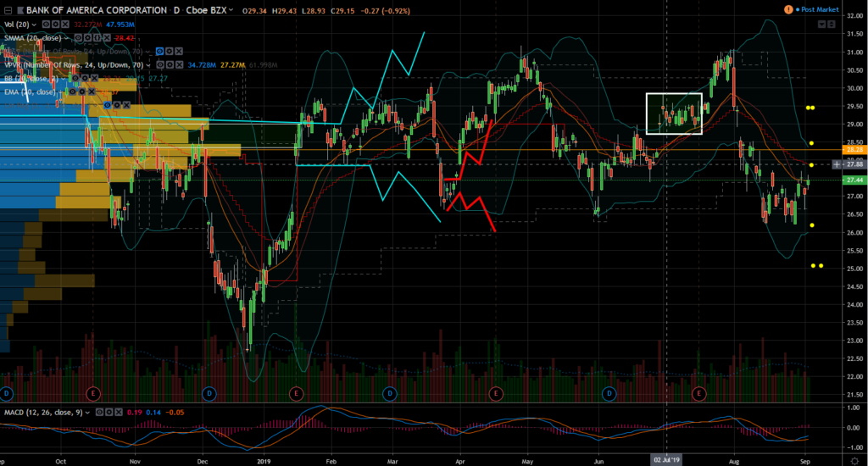
Task: Open EMA (20, close) settings gear
Action: (82, 92)
